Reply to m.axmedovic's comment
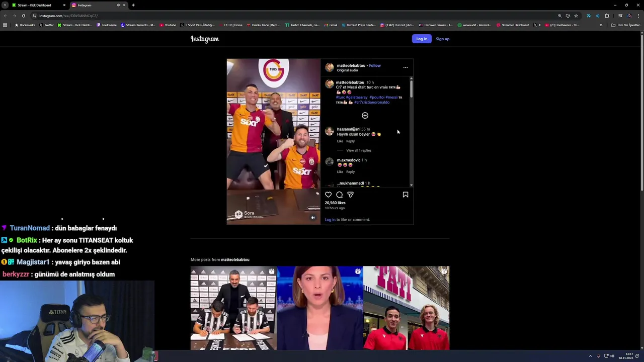 click(351, 172)
